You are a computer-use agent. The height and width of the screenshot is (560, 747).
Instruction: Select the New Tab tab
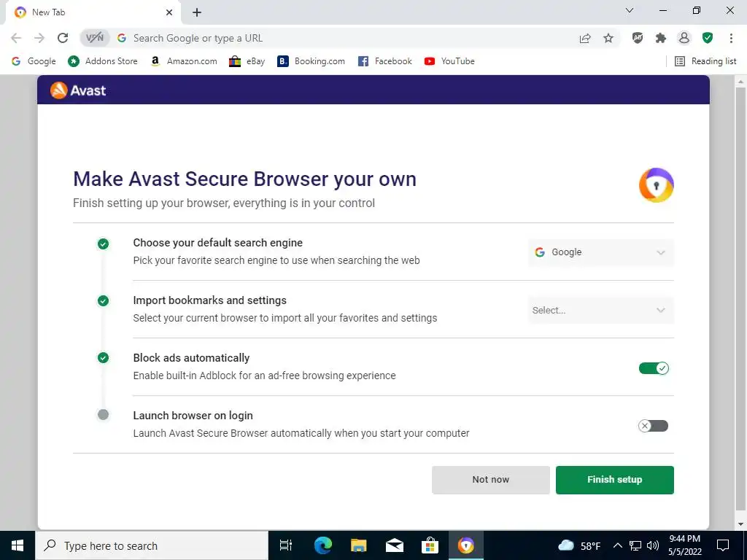point(93,12)
